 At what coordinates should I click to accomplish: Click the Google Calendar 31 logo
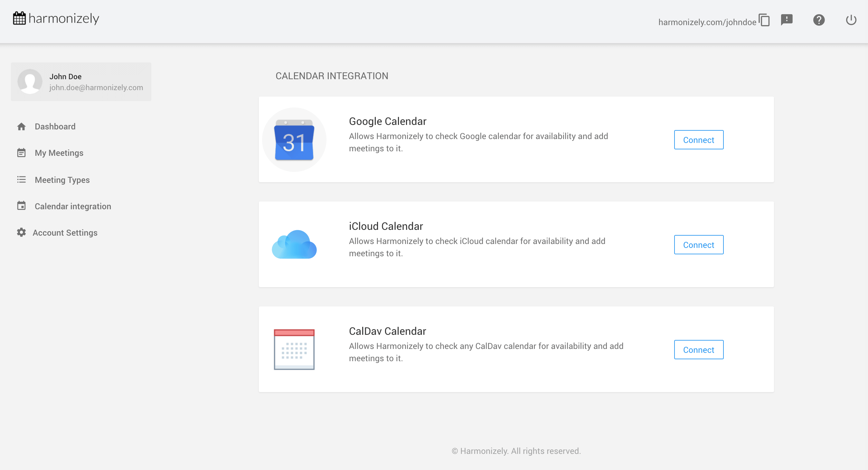pyautogui.click(x=294, y=139)
